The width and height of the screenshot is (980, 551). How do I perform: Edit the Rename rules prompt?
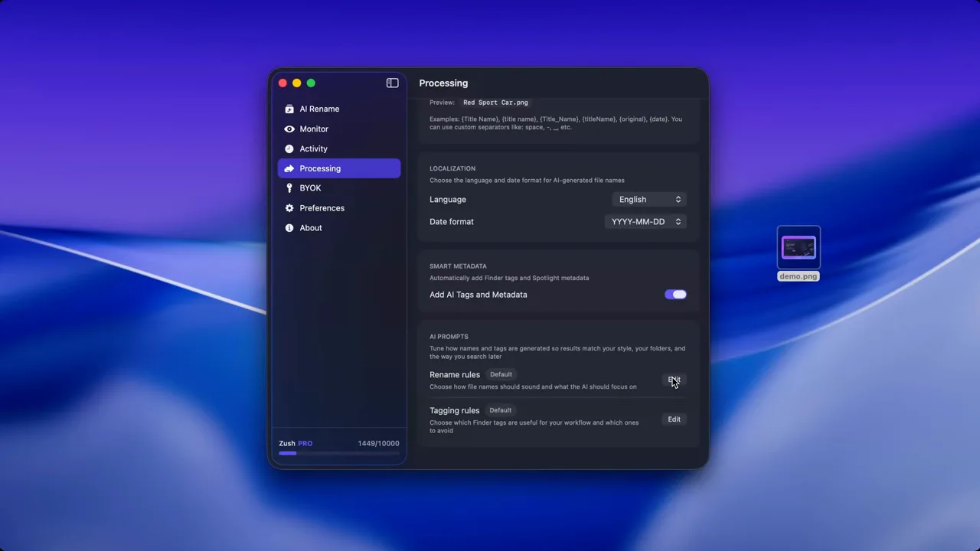click(x=674, y=380)
